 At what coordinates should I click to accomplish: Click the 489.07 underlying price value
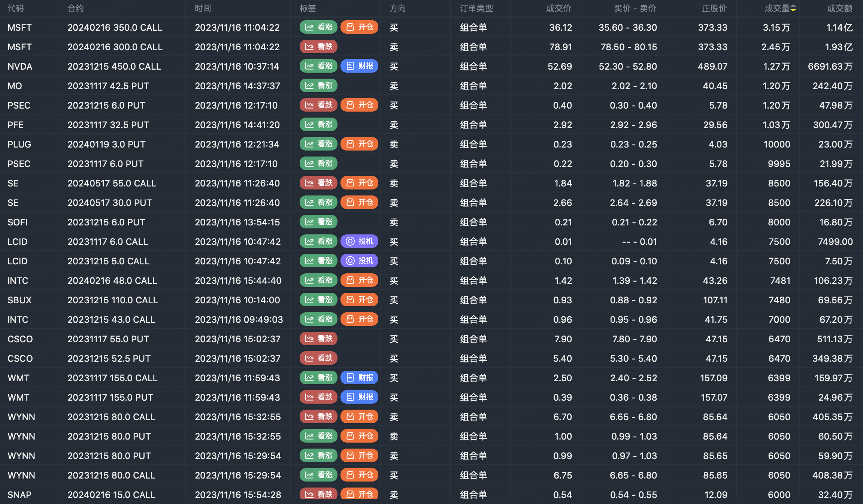pos(712,66)
